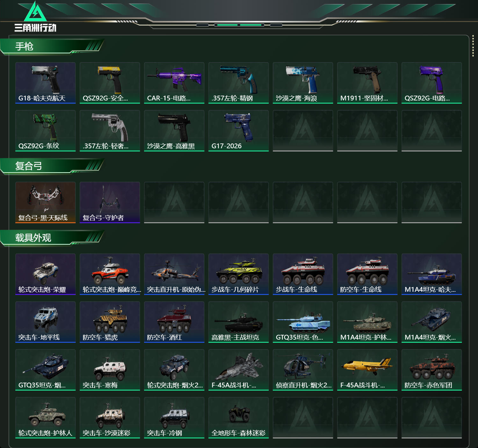Open 侦察直升机-烟火2 helicopter skin
Screen dimensions: 478x448
coord(303,370)
